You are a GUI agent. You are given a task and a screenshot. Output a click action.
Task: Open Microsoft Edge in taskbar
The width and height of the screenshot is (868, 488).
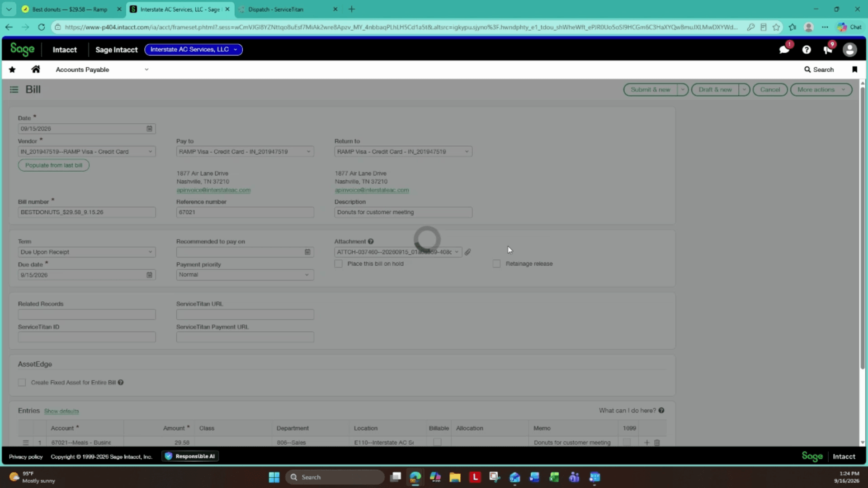[x=415, y=477]
